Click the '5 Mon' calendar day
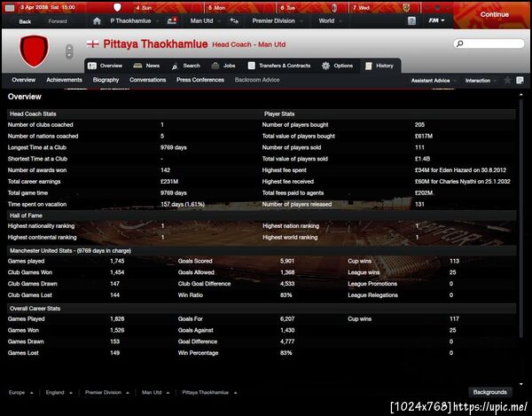 (217, 7)
